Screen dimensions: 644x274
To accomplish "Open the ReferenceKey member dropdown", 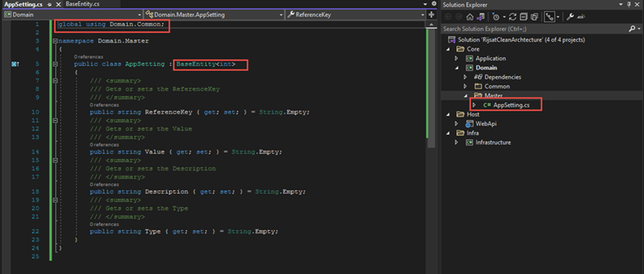I will 355,15.
